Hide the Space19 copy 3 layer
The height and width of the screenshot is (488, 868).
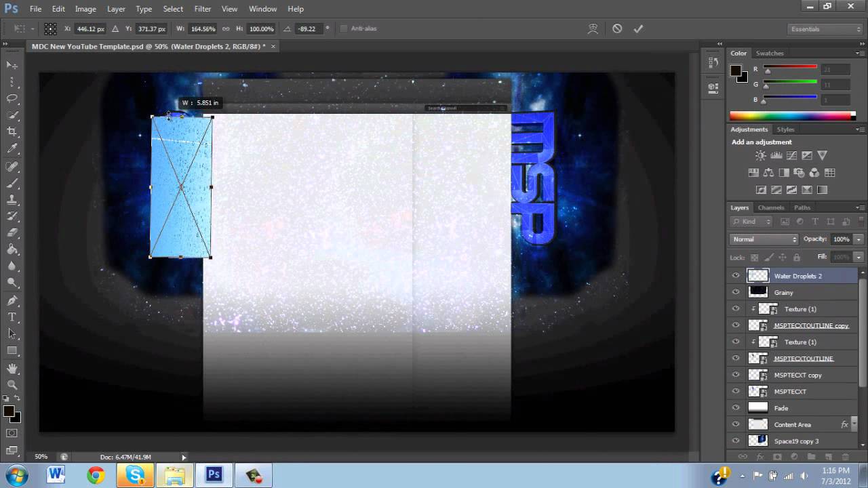click(x=736, y=441)
